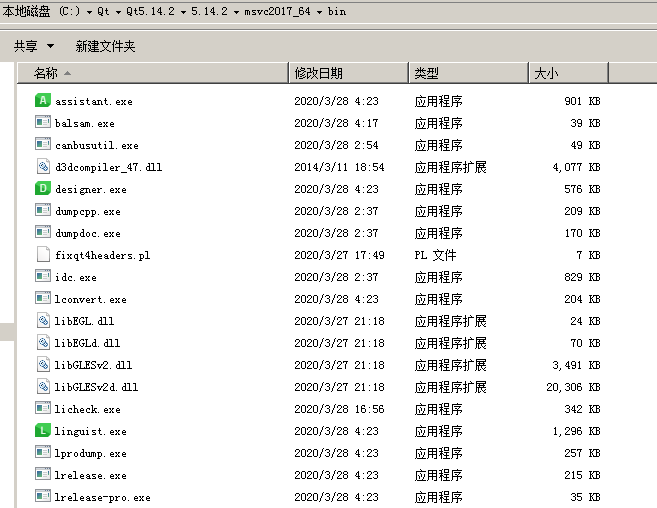Navigate to Qt folder in address bar
657x508 pixels.
click(103, 12)
